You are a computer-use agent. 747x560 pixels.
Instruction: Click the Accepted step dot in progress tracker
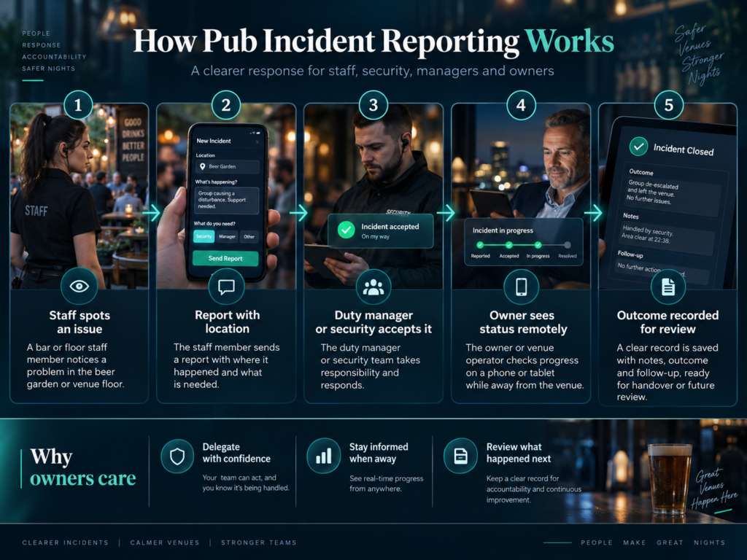point(509,245)
